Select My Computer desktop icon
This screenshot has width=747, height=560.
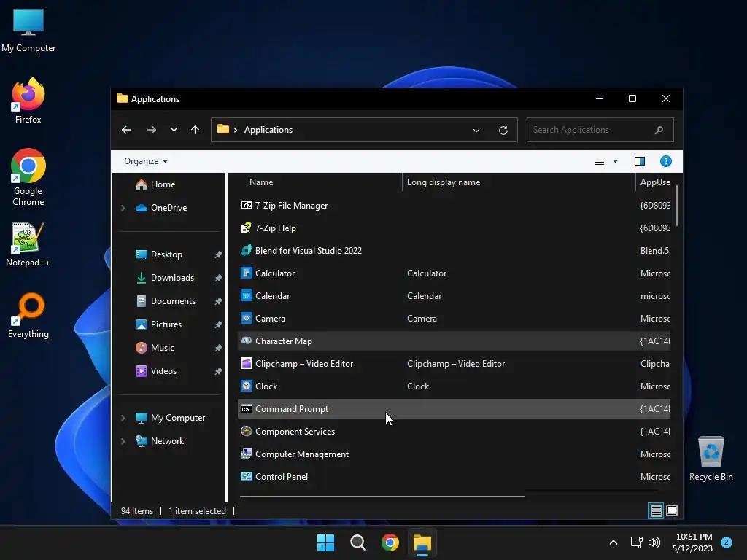click(28, 29)
